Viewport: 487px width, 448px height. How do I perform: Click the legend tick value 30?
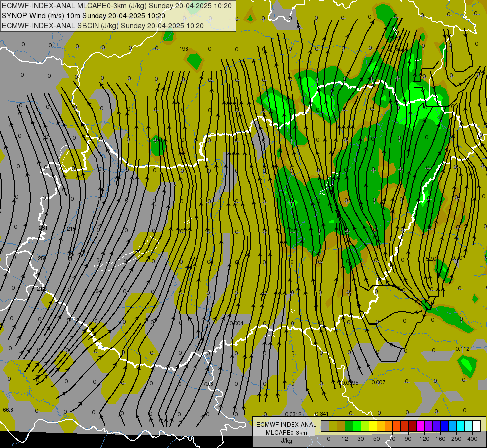point(360,439)
